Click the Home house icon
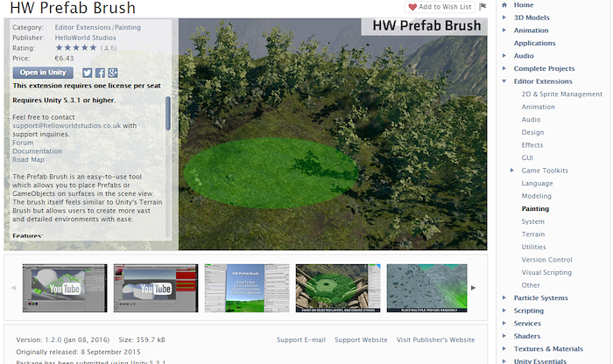Screen dimensions: 613x364 click(504, 4)
